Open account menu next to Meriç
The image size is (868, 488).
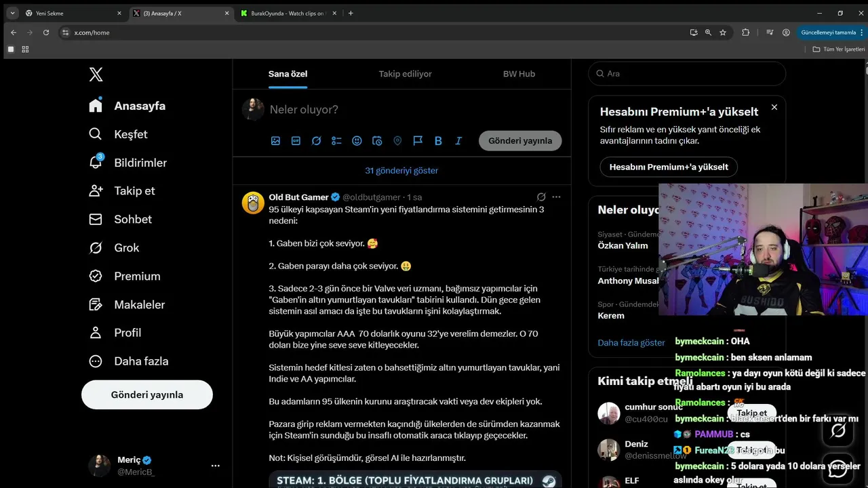pyautogui.click(x=216, y=466)
